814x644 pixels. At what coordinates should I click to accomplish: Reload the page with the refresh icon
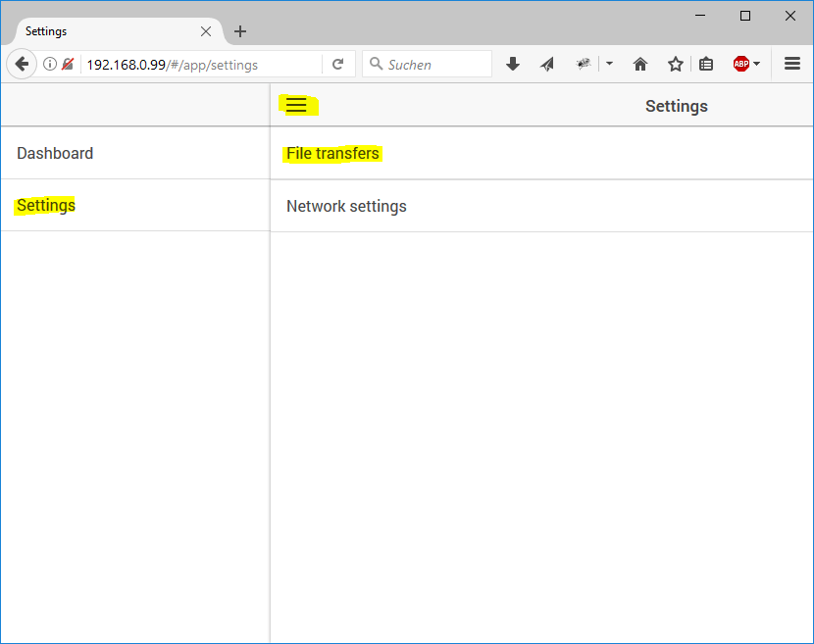click(337, 65)
